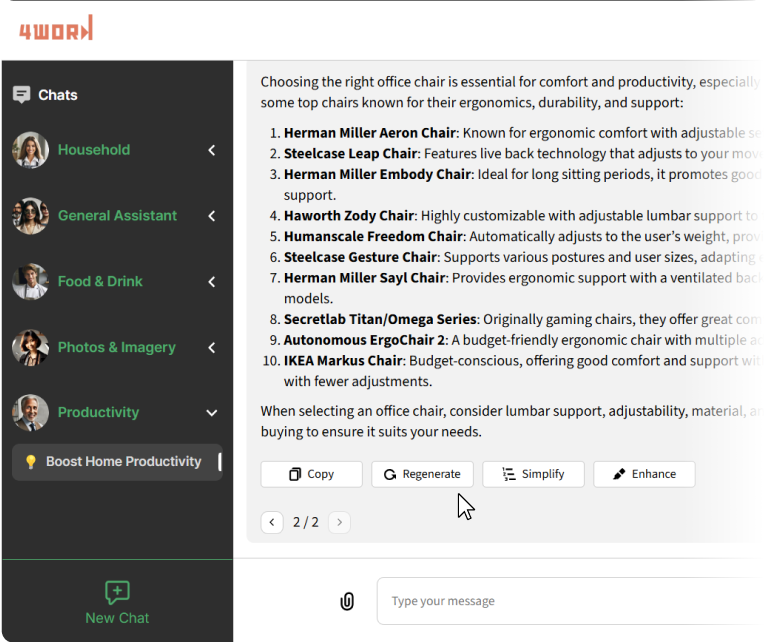Click Humanscale Freedom Chair text
This screenshot has width=764, height=644.
[373, 236]
